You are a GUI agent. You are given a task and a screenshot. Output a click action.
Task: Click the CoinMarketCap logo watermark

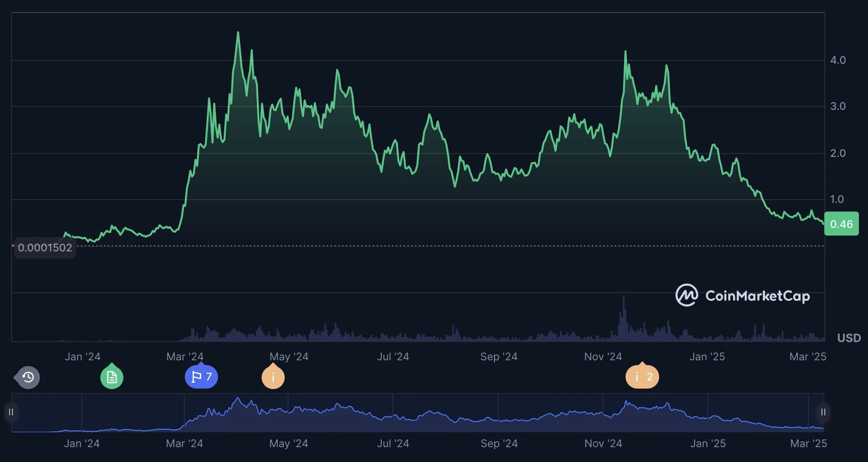coord(742,296)
